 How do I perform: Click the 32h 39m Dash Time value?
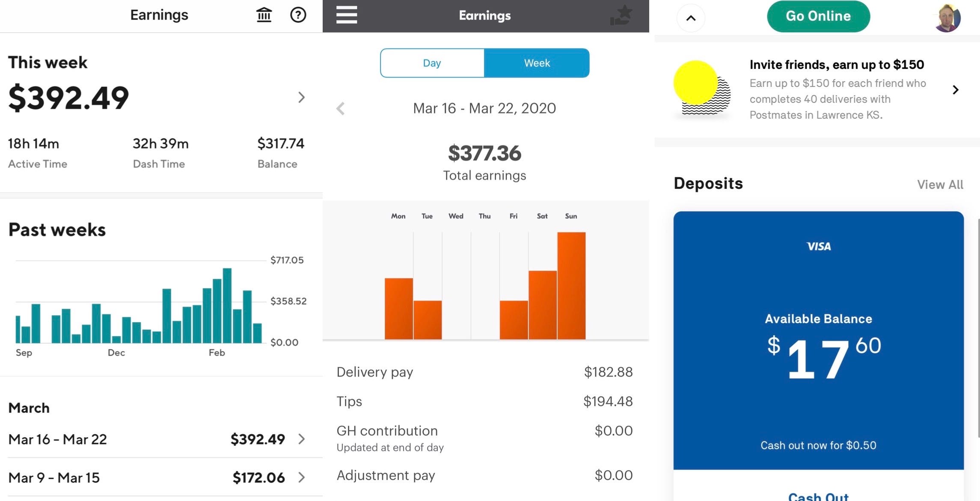pos(160,143)
